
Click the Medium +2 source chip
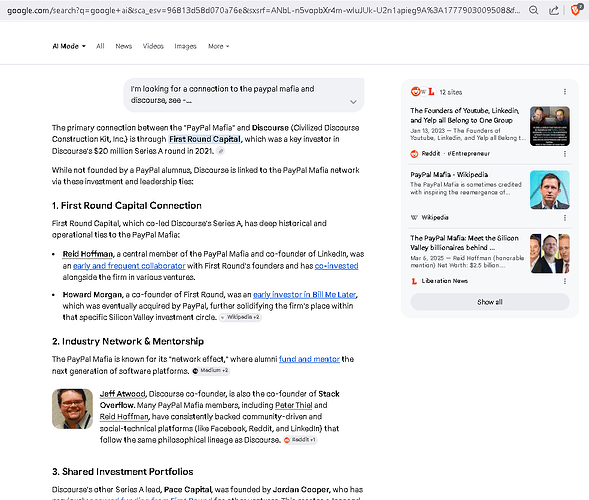(x=210, y=371)
